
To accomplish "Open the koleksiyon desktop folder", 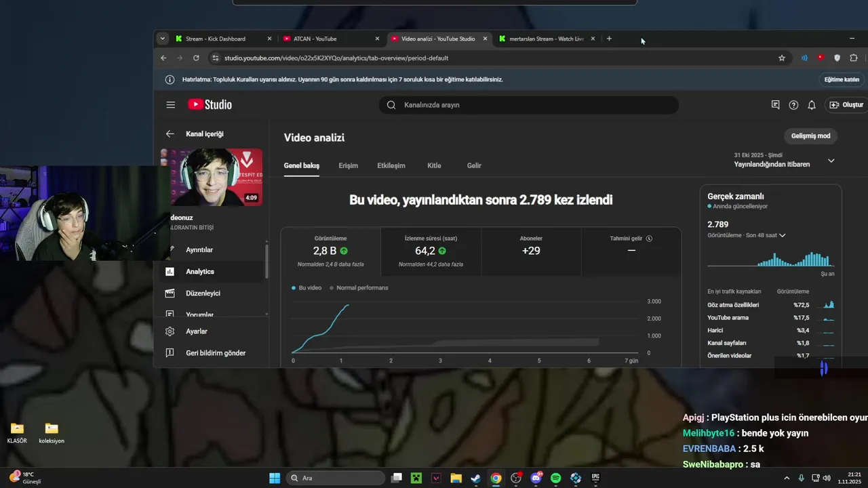I will 52,433.
